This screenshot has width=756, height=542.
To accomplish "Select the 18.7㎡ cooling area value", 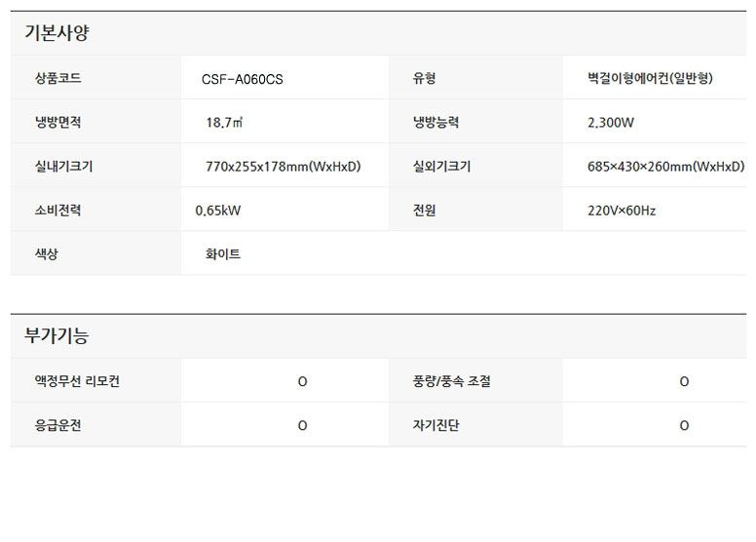I will point(223,123).
